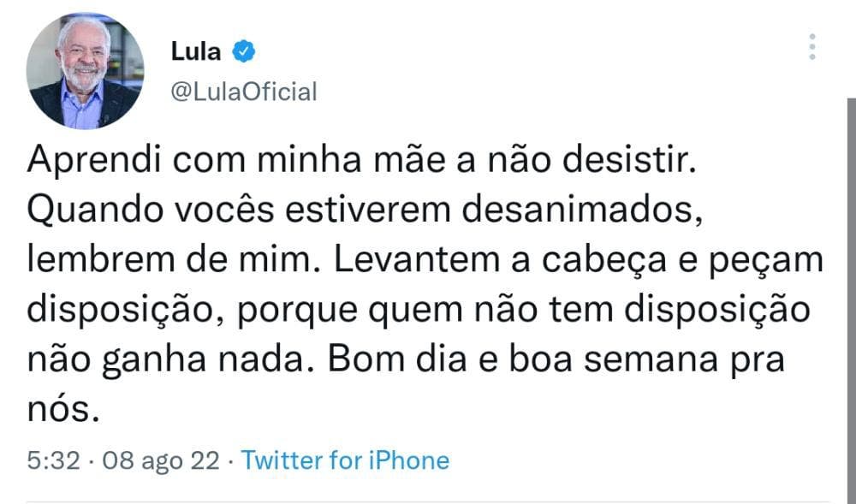Open the "Twitter for iPhone" source link
Viewport: 856px width, 504px height.
point(345,460)
